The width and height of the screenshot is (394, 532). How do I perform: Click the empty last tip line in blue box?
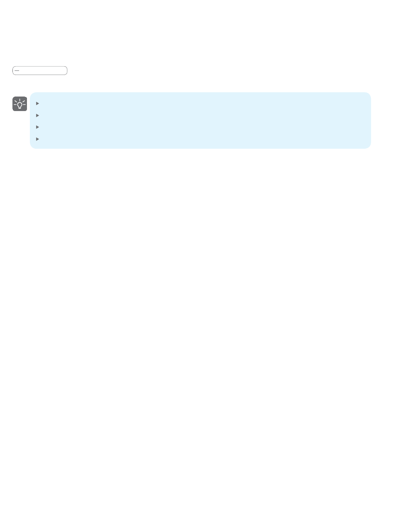click(203, 139)
